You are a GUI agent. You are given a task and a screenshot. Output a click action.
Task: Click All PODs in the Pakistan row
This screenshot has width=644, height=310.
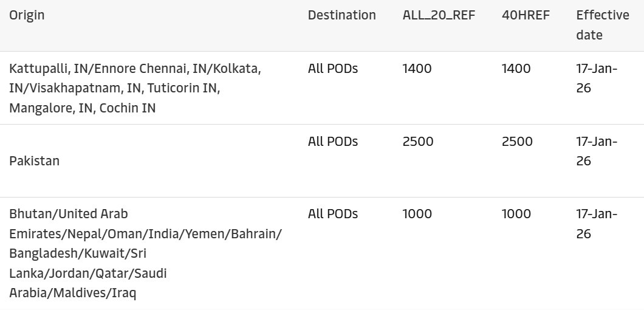(x=333, y=142)
